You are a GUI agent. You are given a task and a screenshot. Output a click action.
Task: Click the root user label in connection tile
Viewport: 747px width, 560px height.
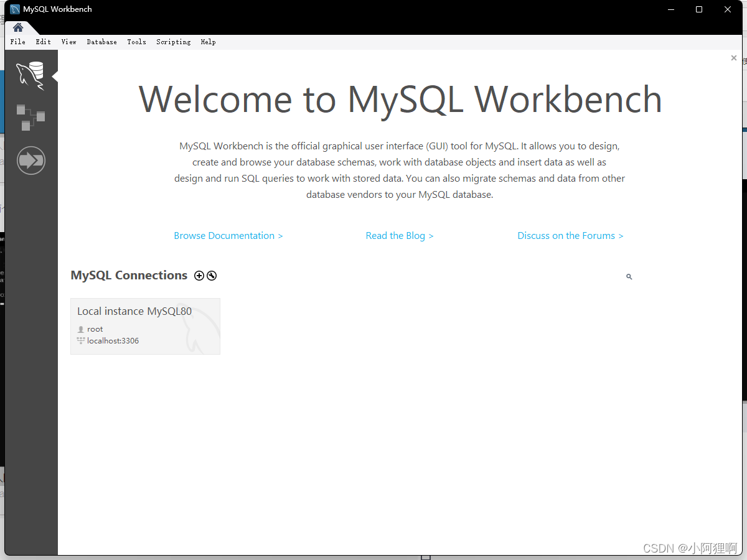click(x=95, y=329)
